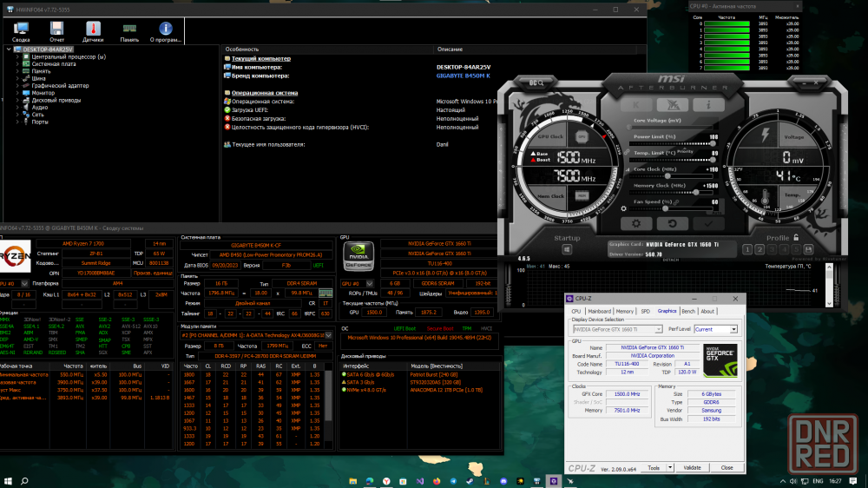Click the Fan Speed slider handle
The image size is (868, 488).
[666, 208]
